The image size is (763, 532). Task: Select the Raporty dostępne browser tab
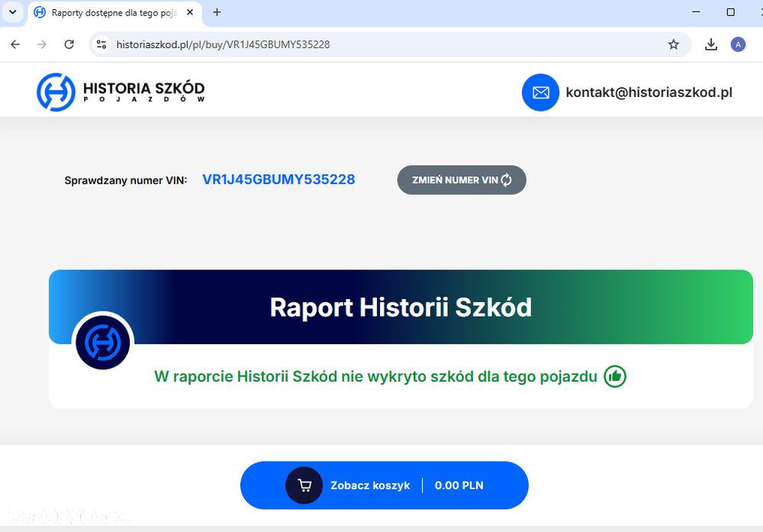pyautogui.click(x=114, y=13)
